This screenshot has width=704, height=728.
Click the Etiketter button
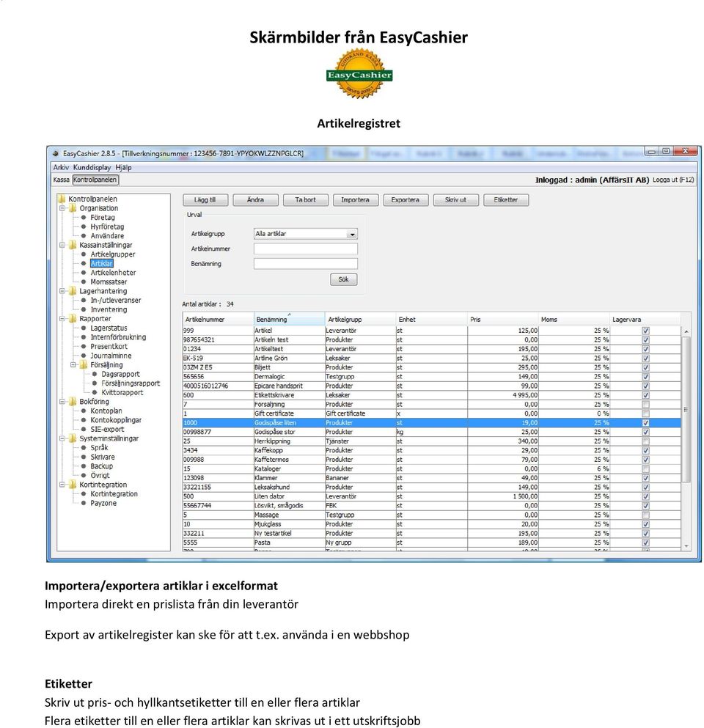[505, 200]
